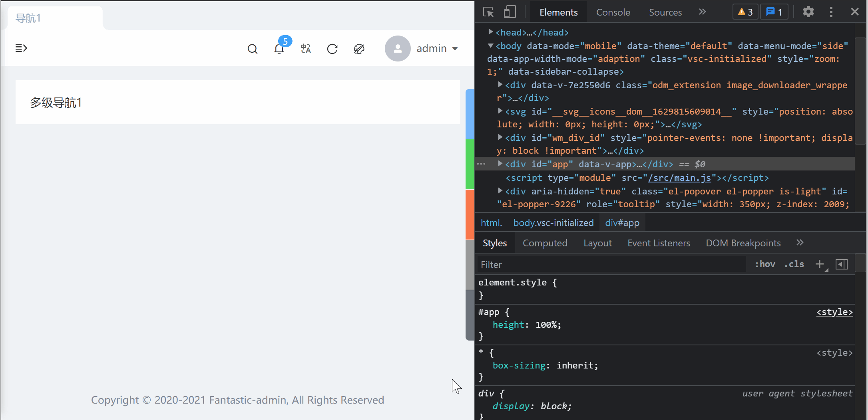Expand the wm_div_id div node
This screenshot has height=420, width=868.
tap(500, 137)
